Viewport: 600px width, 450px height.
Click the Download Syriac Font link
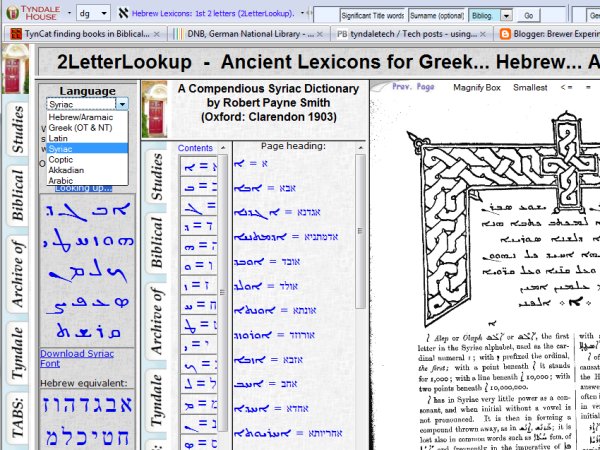coord(77,359)
